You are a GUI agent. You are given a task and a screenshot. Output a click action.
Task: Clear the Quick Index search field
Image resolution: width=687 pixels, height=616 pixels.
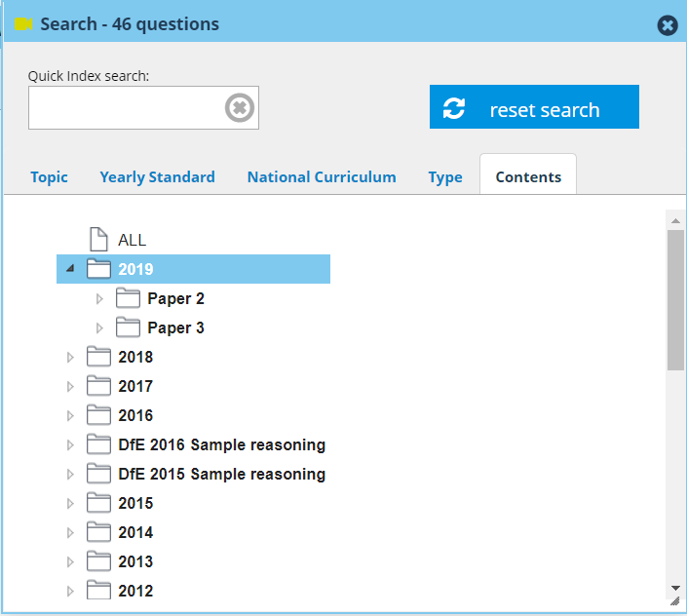point(240,107)
